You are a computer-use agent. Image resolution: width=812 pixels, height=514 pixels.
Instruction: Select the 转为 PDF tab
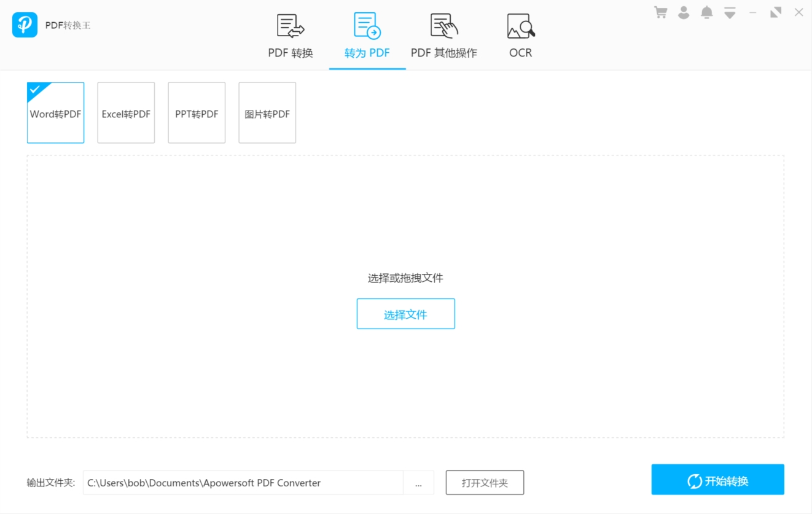click(367, 36)
